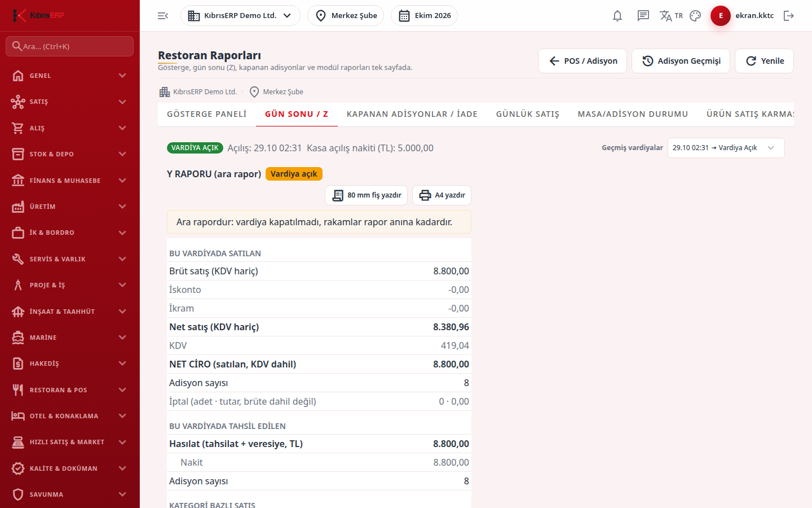The image size is (812, 508).
Task: Open the theme palette icon
Action: [695, 16]
